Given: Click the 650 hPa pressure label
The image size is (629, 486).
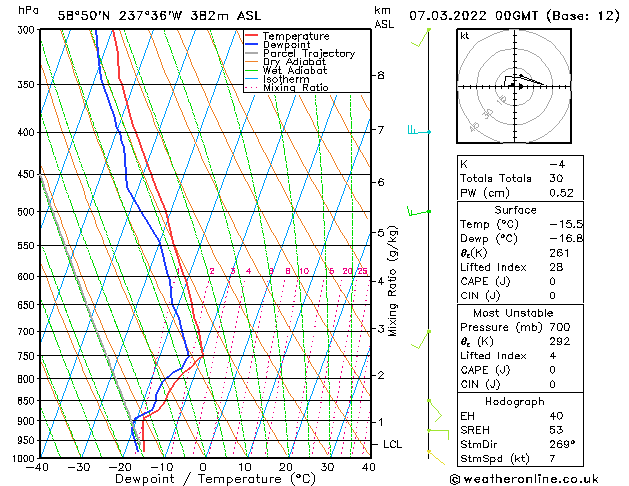Looking at the screenshot, I should pos(28,305).
